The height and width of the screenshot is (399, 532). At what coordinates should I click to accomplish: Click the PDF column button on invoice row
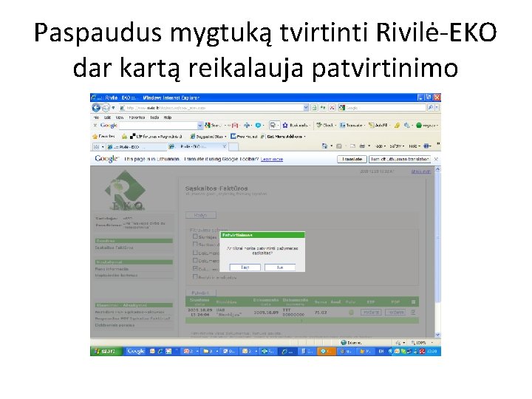click(x=395, y=312)
